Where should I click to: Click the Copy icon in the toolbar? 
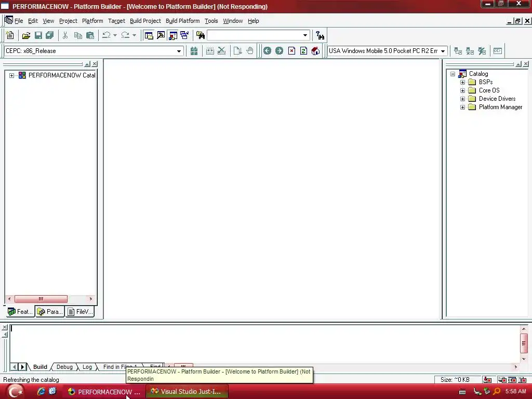click(78, 35)
